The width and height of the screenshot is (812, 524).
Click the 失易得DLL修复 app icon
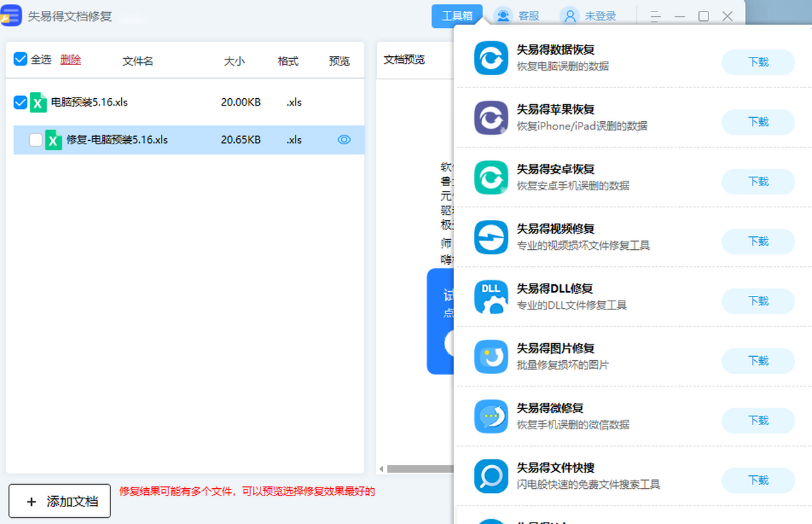pos(491,297)
